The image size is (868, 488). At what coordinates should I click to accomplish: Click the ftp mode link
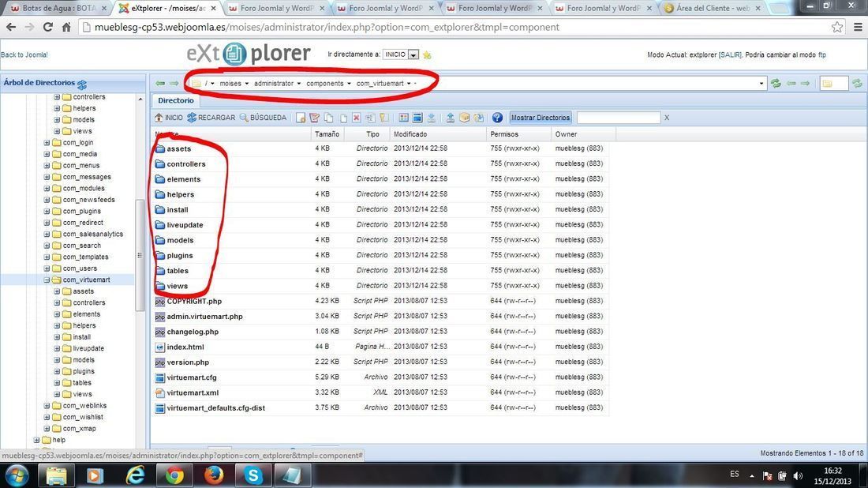822,54
